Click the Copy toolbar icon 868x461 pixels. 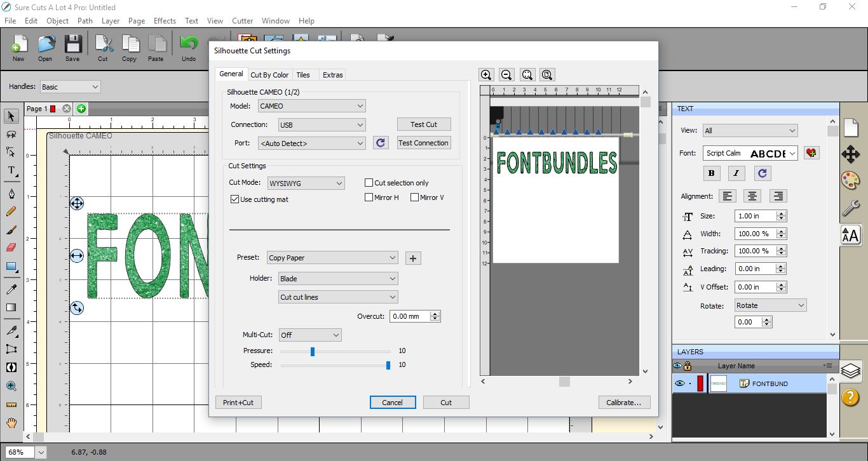[130, 48]
